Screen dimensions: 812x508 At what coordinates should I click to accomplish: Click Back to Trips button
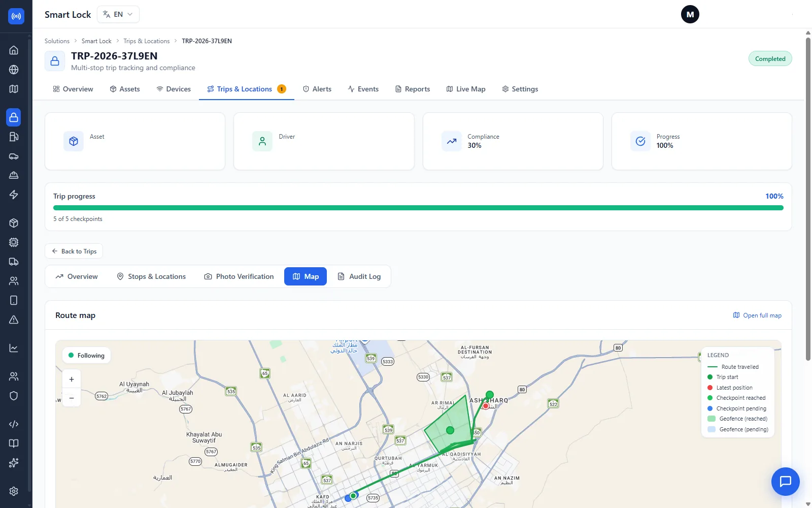tap(74, 251)
